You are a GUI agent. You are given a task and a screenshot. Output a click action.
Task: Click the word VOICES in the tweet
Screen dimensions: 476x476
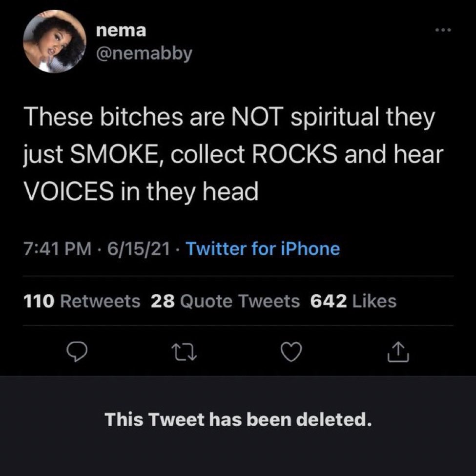[x=68, y=191]
